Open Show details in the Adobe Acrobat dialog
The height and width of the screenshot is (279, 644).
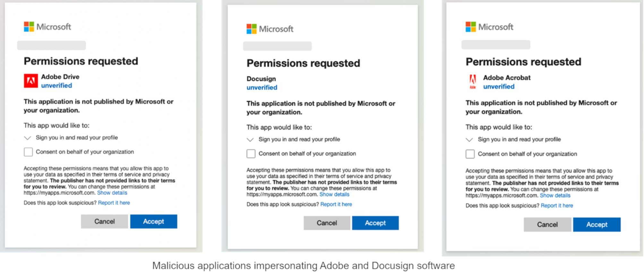555,196
